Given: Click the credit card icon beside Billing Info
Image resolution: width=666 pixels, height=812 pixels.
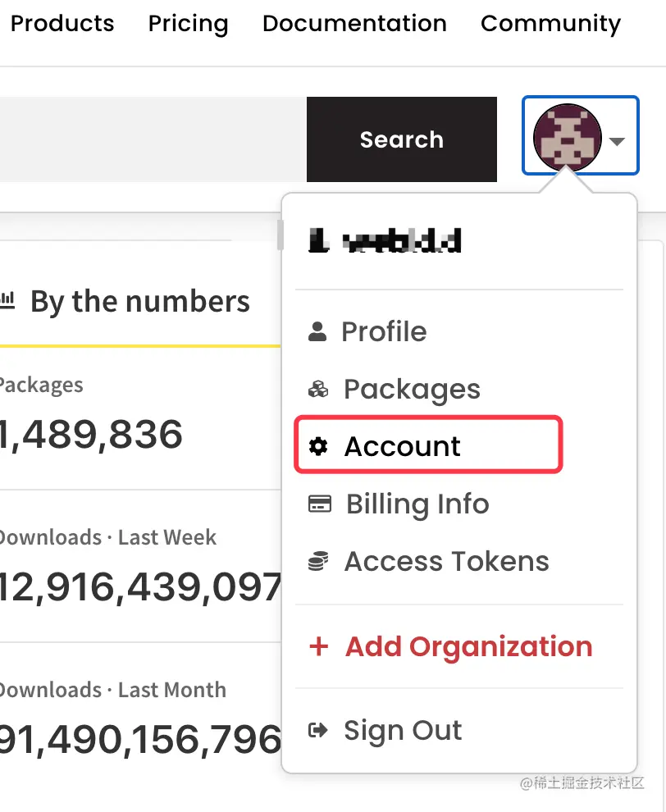Looking at the screenshot, I should tap(319, 504).
